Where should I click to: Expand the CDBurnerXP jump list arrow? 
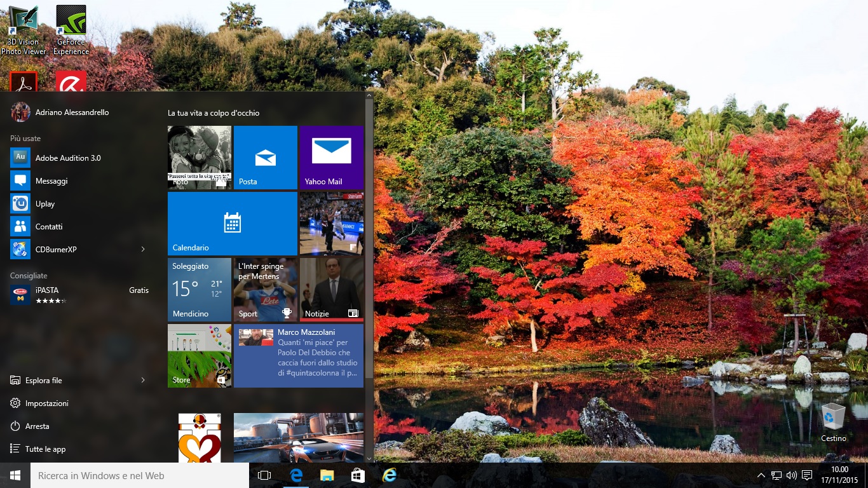[143, 249]
